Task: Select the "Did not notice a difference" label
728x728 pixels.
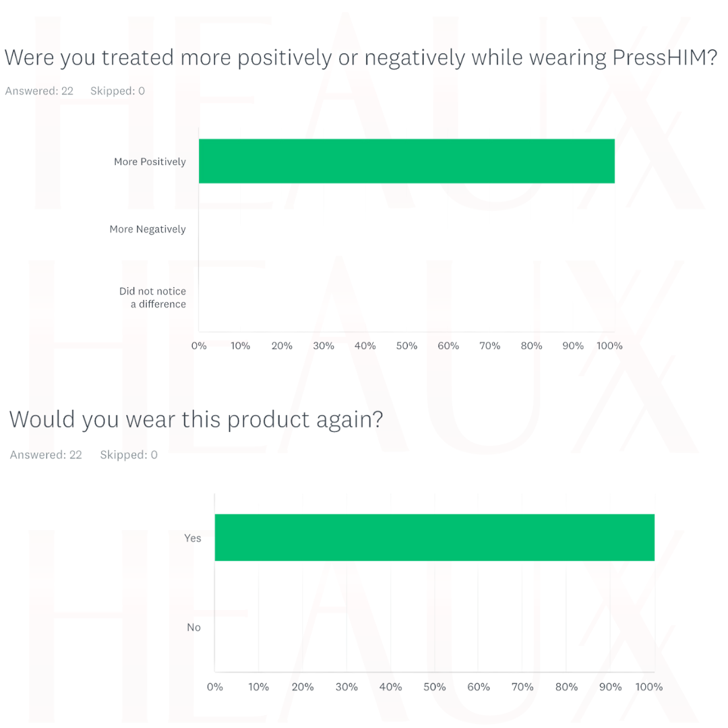Action: pyautogui.click(x=153, y=297)
